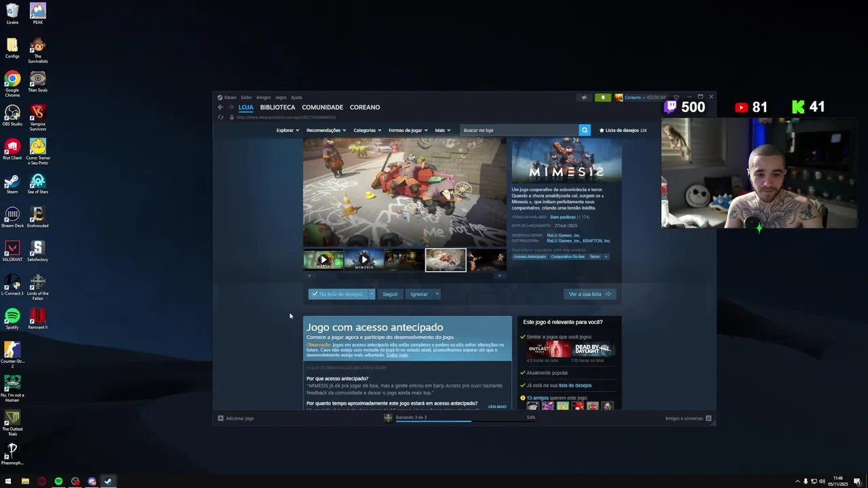This screenshot has width=868, height=488.
Task: Reload the store page with refresh icon
Action: 220,117
